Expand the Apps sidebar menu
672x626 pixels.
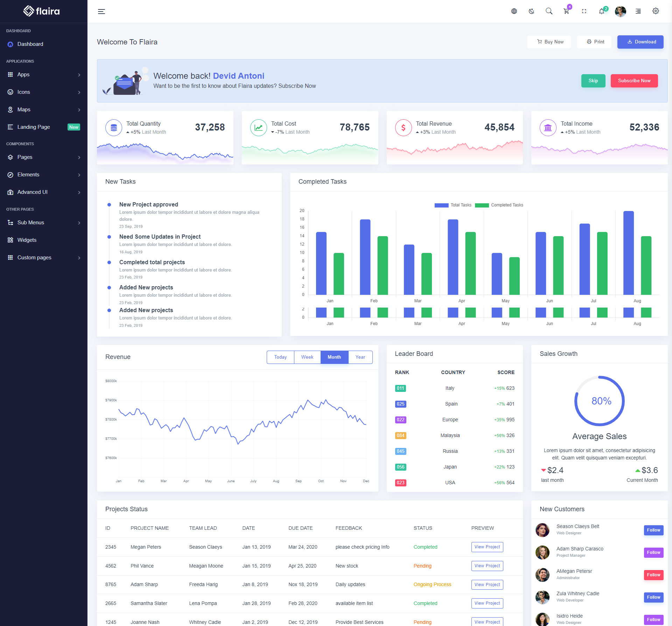click(x=43, y=75)
